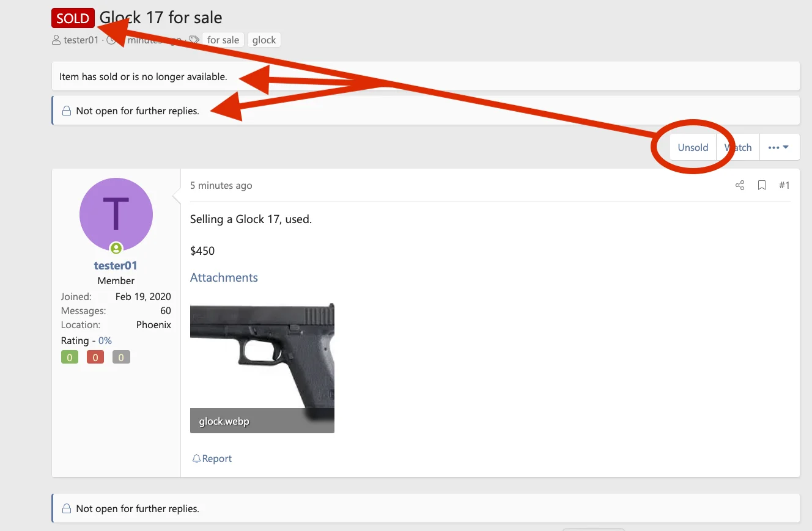
Task: Click the tester01 username under the avatar
Action: (x=116, y=266)
